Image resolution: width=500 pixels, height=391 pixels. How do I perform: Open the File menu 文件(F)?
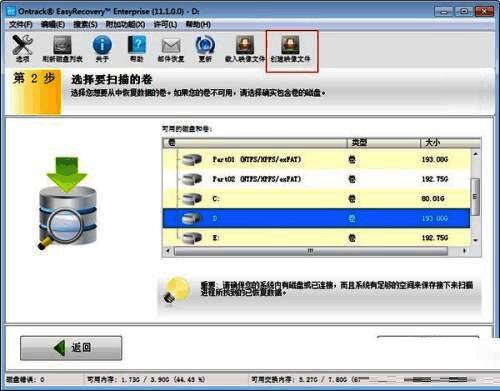coord(21,24)
